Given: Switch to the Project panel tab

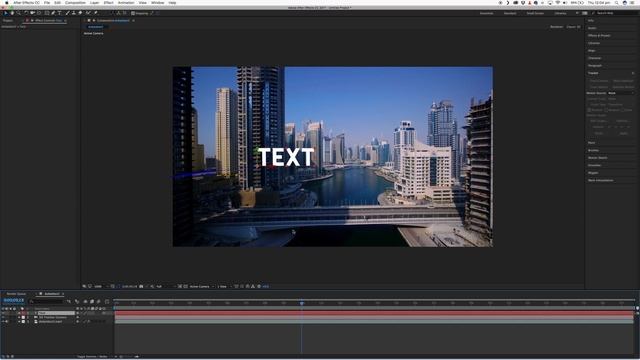Looking at the screenshot, I should pyautogui.click(x=8, y=20).
